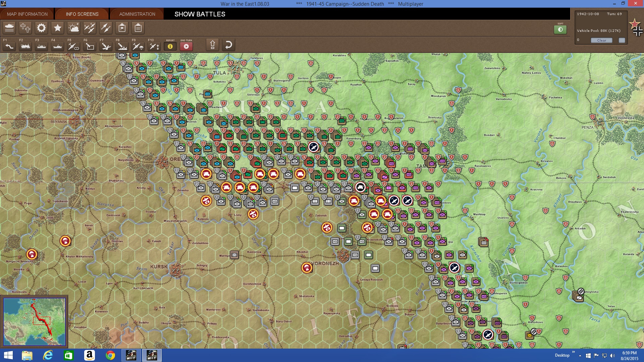Click the TULA city label

coord(219,73)
